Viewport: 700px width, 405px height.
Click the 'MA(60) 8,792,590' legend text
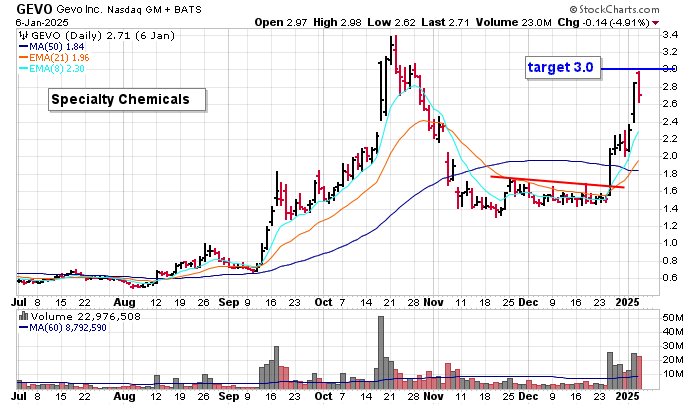[x=68, y=328]
